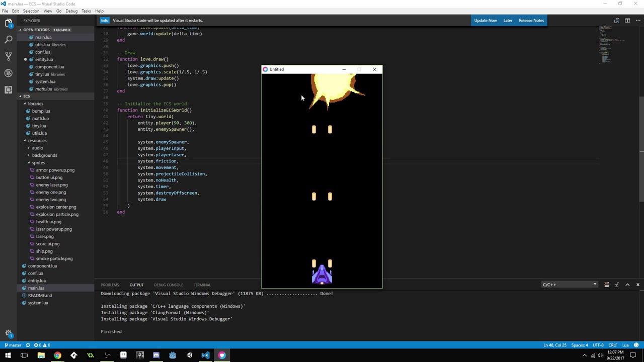Screen dimensions: 644x362
Task: Open File Explorer from the taskbar
Action: pos(41,355)
